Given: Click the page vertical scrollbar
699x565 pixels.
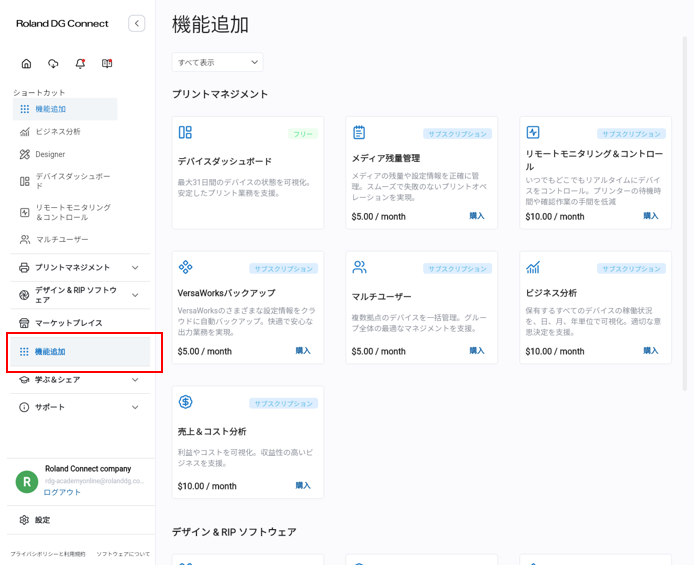Looking at the screenshot, I should pyautogui.click(x=685, y=214).
